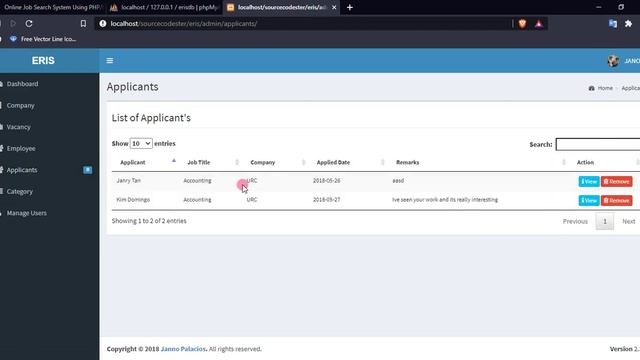Open the Brave Shields lion icon
This screenshot has width=640, height=360.
click(522, 24)
